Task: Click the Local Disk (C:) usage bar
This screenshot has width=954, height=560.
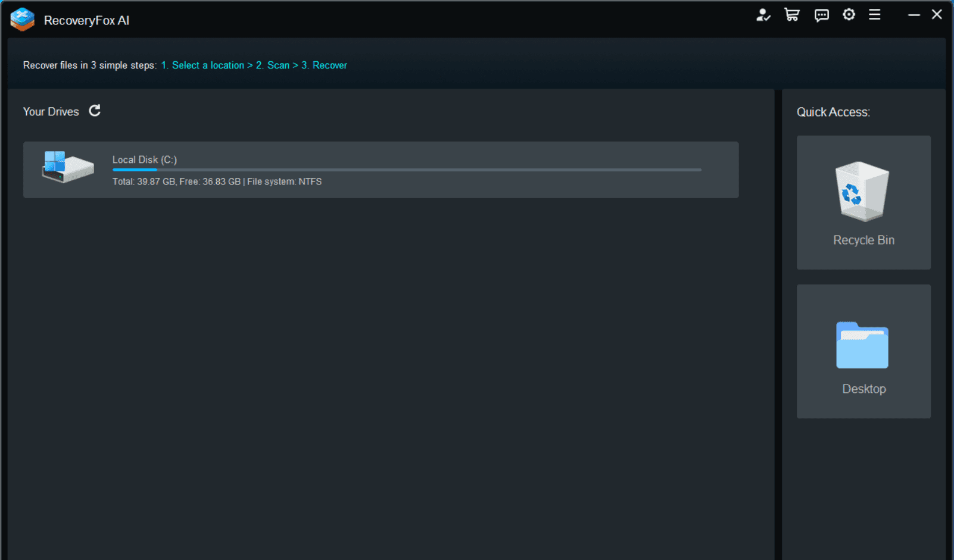Action: (x=407, y=170)
